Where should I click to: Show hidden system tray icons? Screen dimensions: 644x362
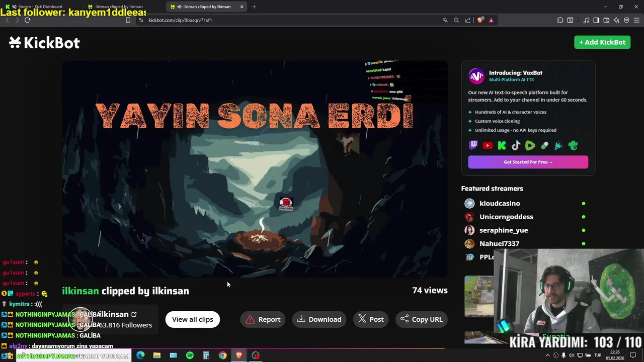pos(547,355)
